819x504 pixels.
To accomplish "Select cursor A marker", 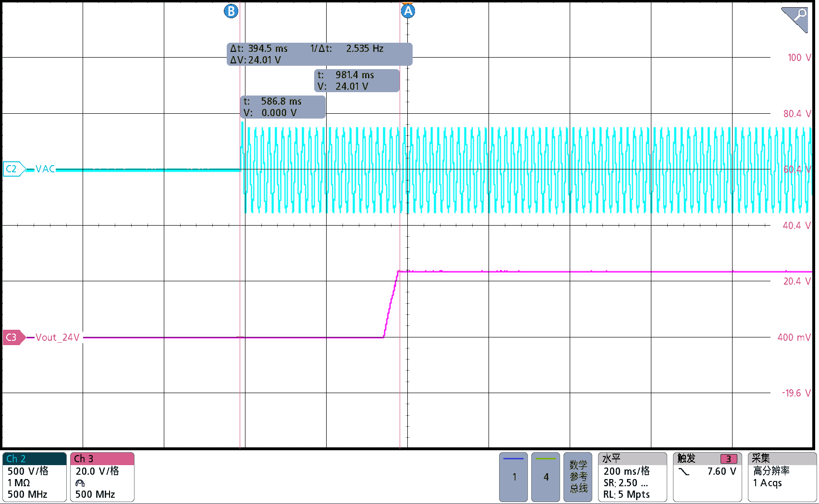I will (408, 11).
